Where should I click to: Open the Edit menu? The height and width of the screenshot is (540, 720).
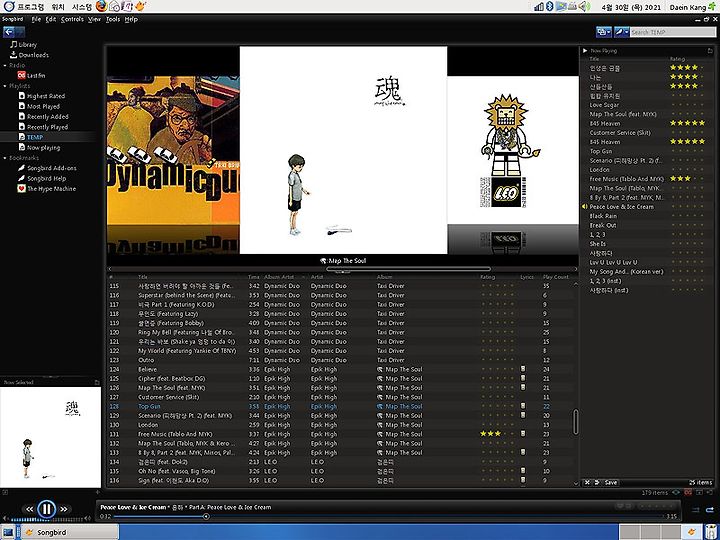point(51,19)
